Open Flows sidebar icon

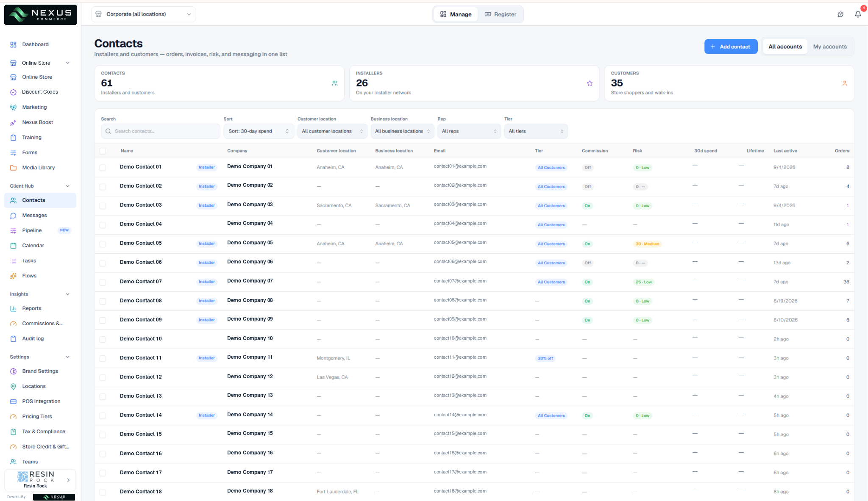tap(13, 276)
